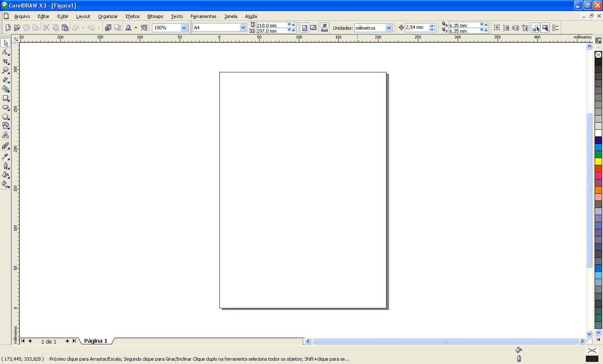603x364 pixels.
Task: Toggle Snap to Guidelines
Action: (x=506, y=28)
